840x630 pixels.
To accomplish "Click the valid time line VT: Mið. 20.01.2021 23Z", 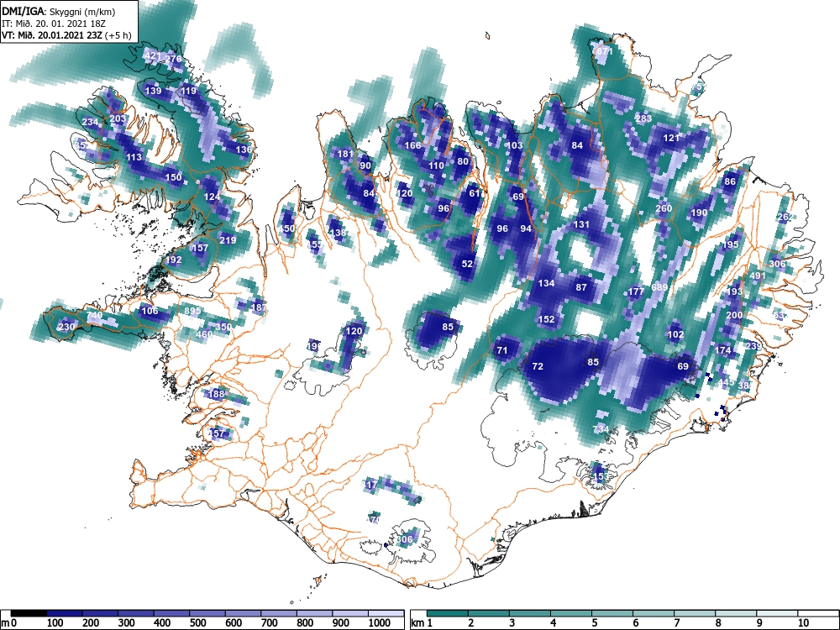I will click(x=54, y=35).
